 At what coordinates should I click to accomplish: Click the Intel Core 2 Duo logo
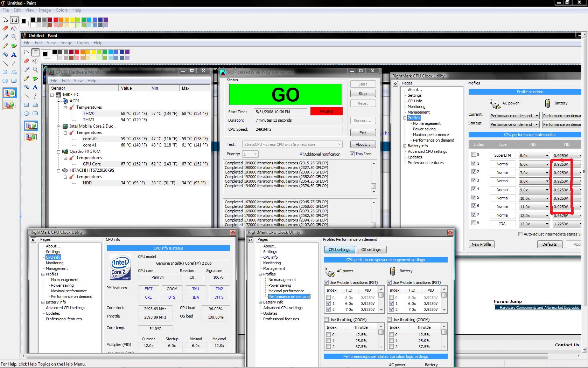(x=120, y=267)
